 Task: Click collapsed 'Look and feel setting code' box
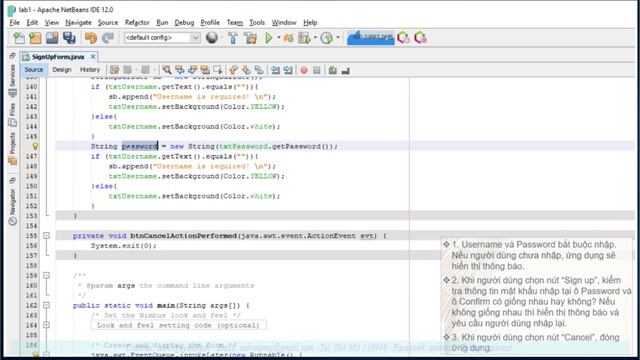(x=178, y=325)
